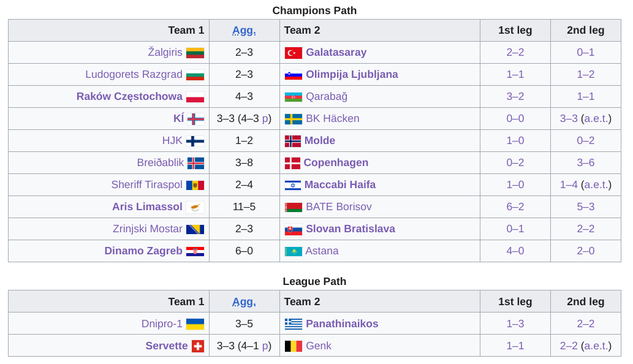Open the Agg. link in Champions Path header
Screen dimensions: 633x364
pos(244,30)
